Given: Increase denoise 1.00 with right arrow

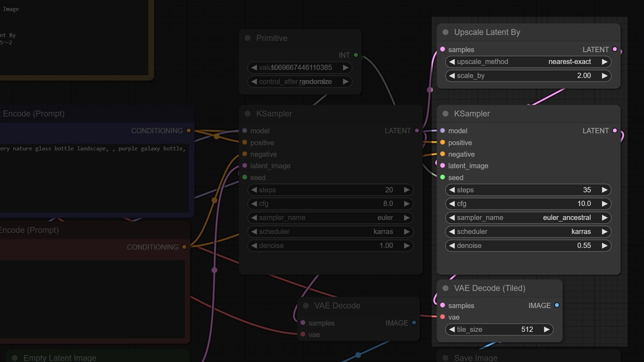Looking at the screenshot, I should tap(407, 246).
